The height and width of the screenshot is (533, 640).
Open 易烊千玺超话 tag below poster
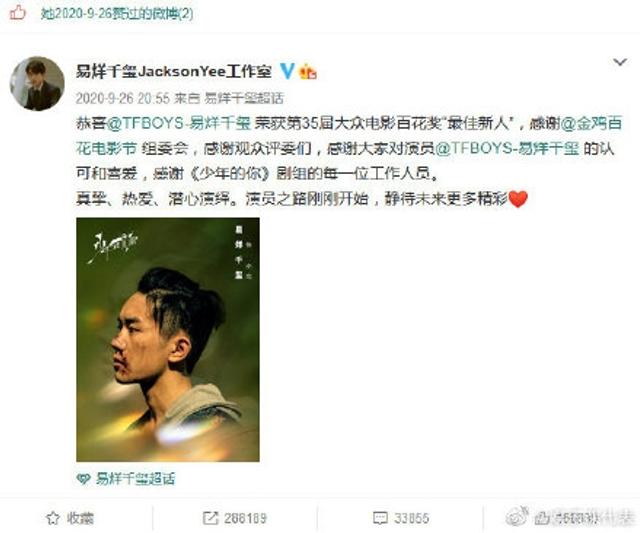coord(135,479)
